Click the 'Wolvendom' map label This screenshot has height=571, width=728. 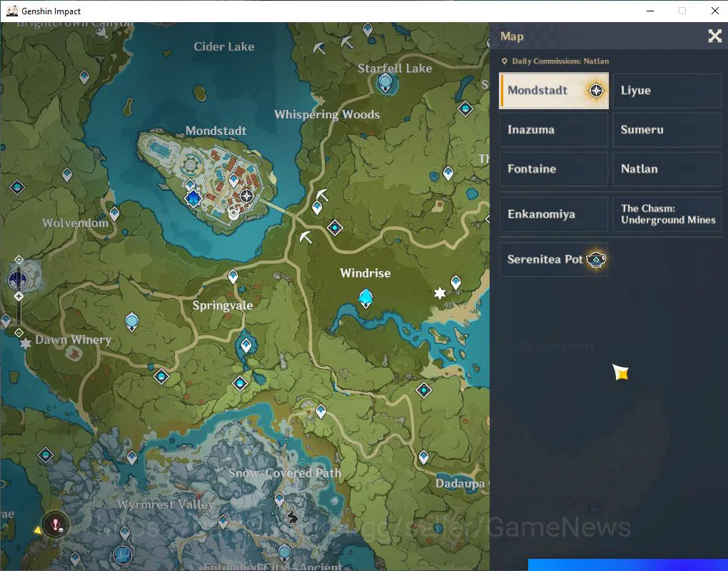pos(75,223)
